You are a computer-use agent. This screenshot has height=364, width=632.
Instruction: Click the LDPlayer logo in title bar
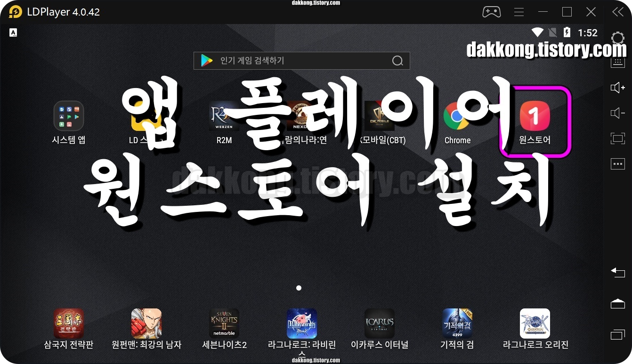tap(15, 12)
